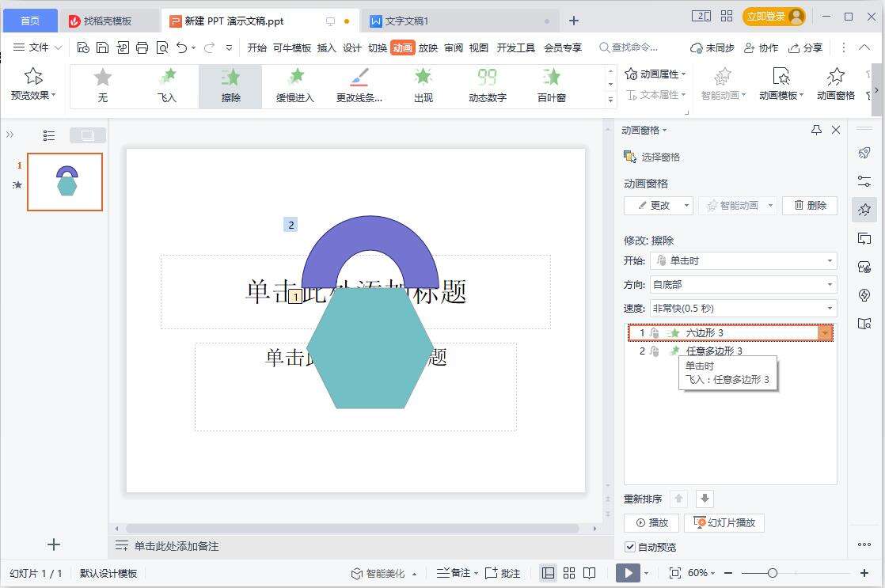
Task: Toggle the 动画窗格 ribbon button
Action: [835, 85]
